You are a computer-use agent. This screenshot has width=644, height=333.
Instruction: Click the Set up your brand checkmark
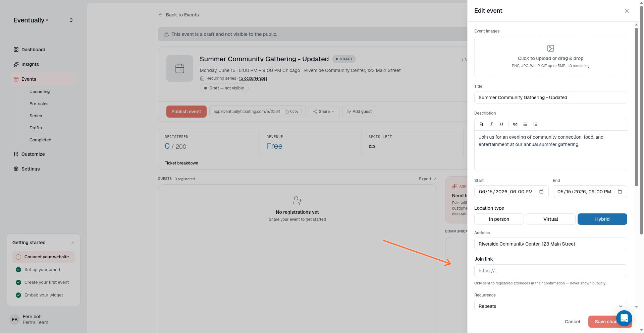(18, 270)
